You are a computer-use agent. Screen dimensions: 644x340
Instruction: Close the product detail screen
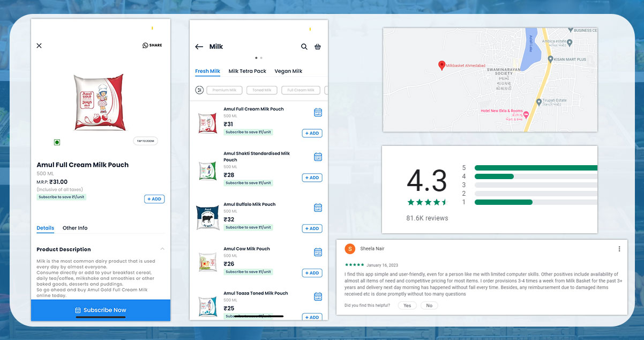click(39, 46)
